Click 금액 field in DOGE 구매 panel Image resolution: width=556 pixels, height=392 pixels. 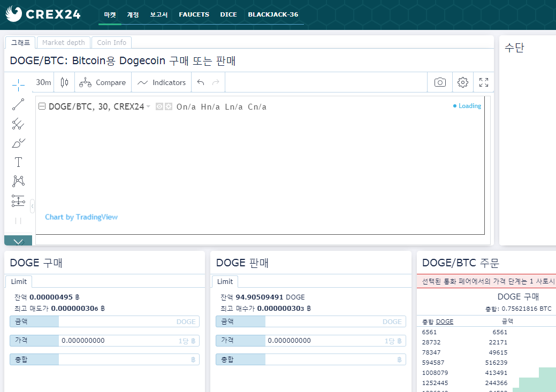(x=104, y=321)
